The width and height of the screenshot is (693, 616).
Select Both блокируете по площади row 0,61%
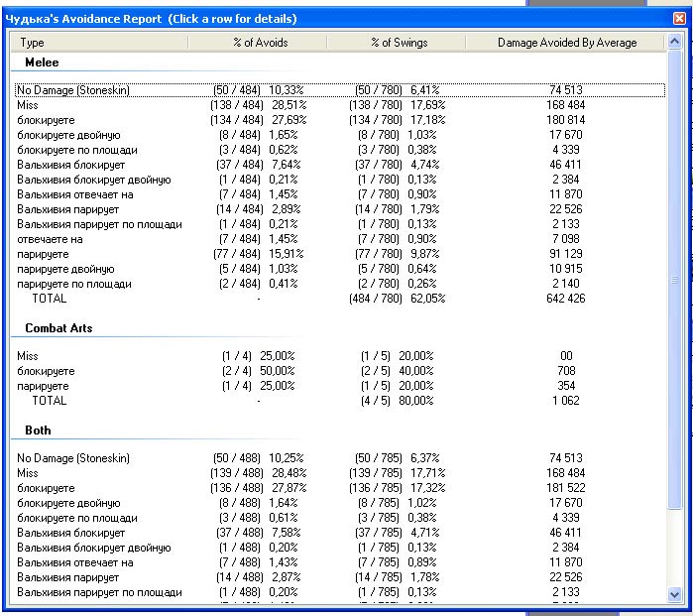click(339, 518)
